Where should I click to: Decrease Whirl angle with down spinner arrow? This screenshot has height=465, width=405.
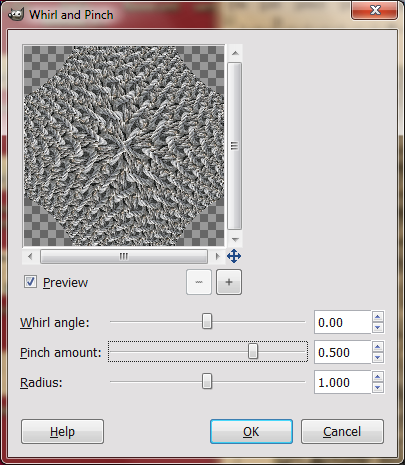pyautogui.click(x=378, y=328)
